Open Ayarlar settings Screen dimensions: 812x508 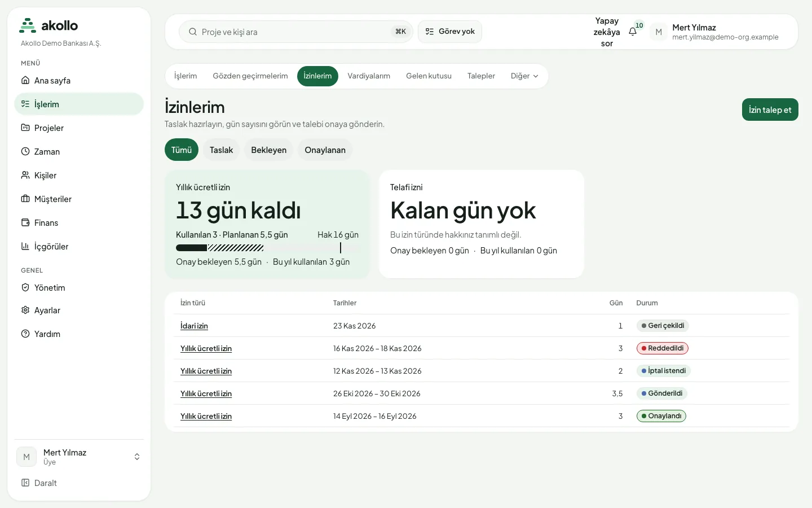point(79,310)
